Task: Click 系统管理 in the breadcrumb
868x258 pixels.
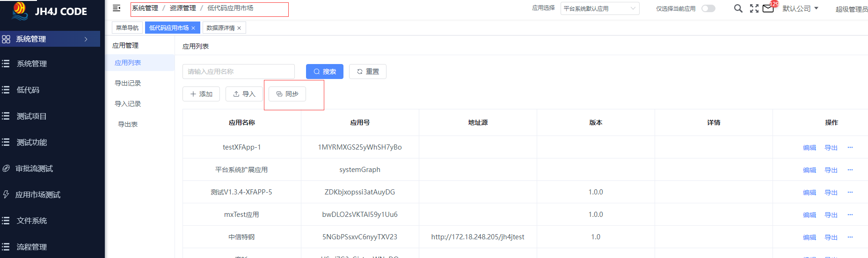Action: click(145, 8)
